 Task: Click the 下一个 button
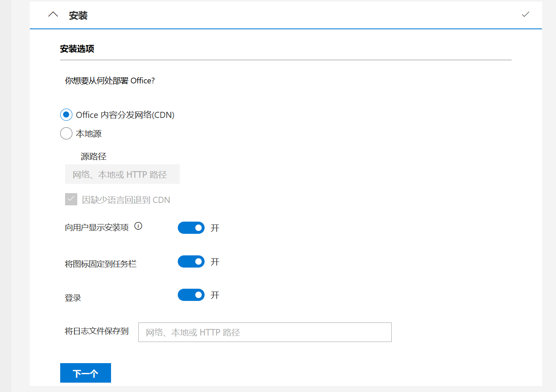pos(85,373)
